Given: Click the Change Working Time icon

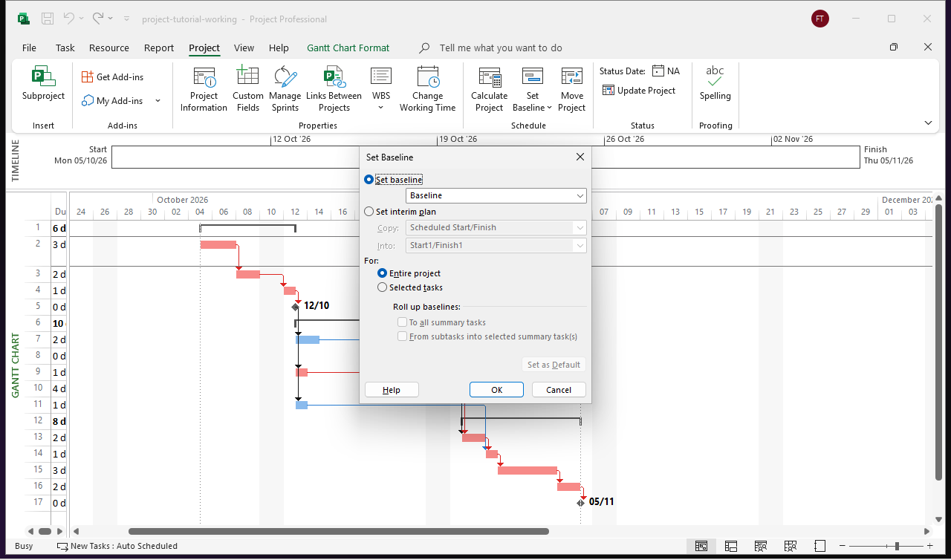Looking at the screenshot, I should [428, 77].
